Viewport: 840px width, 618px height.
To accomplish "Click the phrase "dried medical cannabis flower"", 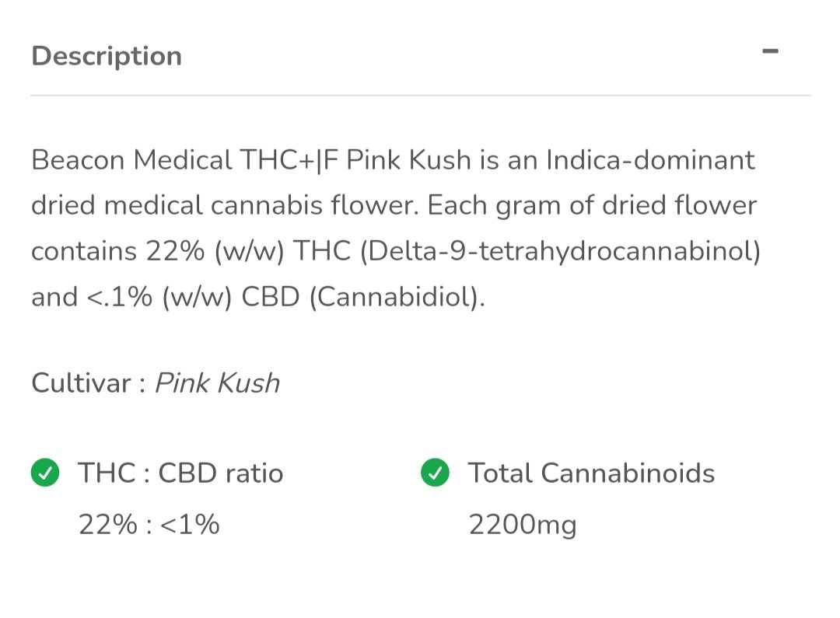I will pos(226,205).
